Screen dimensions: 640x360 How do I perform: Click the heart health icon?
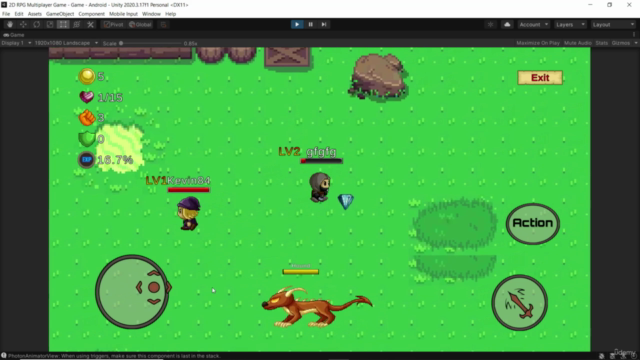[87, 97]
